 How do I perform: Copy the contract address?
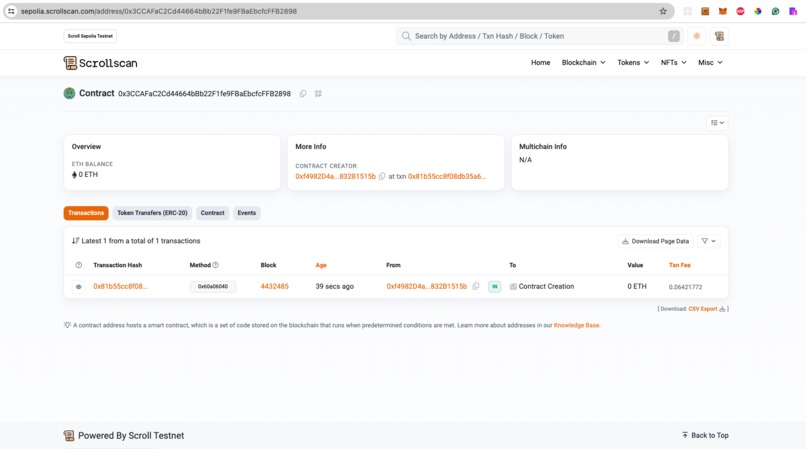[303, 94]
